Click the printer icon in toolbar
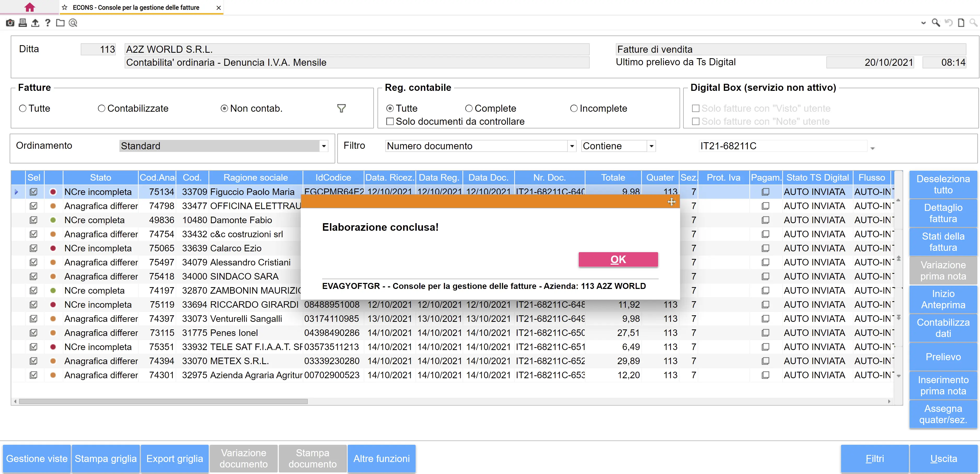 pyautogui.click(x=23, y=23)
